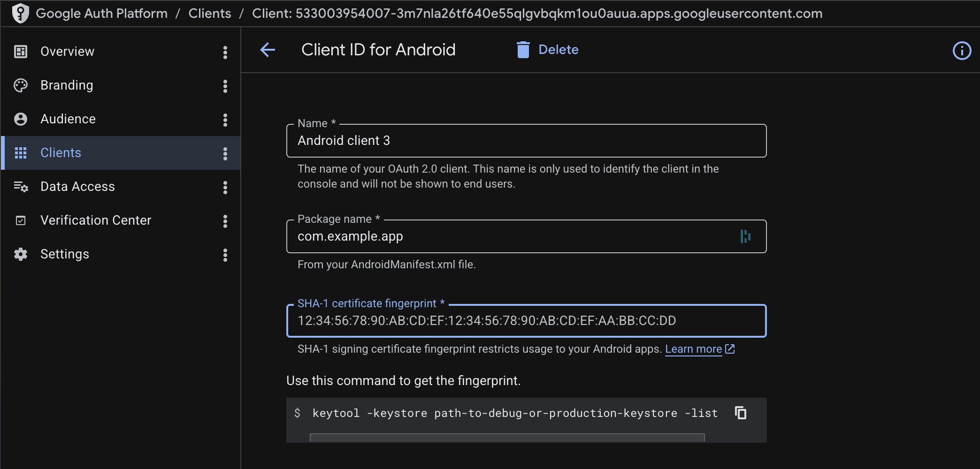Click the Client ID breadcrumb text
Viewport: 980px width, 469px height.
pos(537,13)
